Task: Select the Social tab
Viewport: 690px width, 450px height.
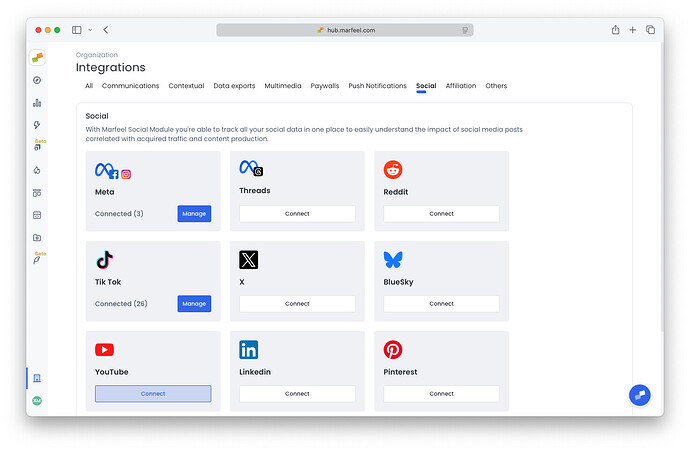Action: (x=426, y=86)
